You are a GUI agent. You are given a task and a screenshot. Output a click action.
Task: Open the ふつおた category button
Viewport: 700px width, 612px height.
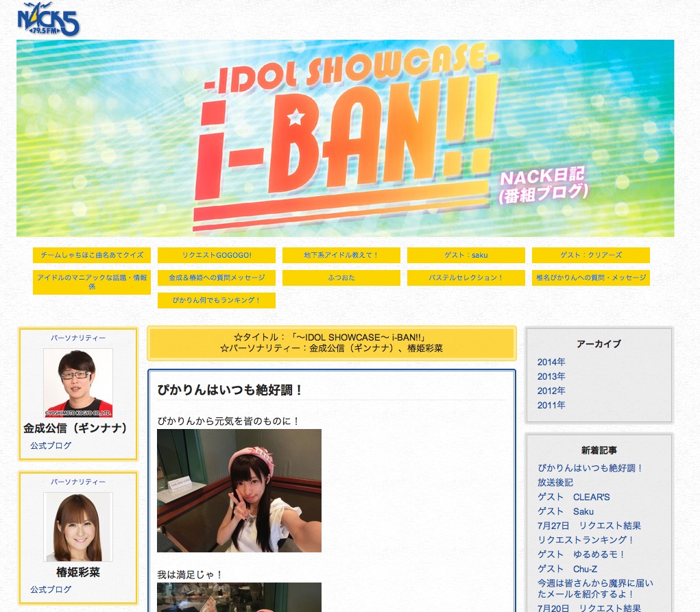(x=341, y=278)
